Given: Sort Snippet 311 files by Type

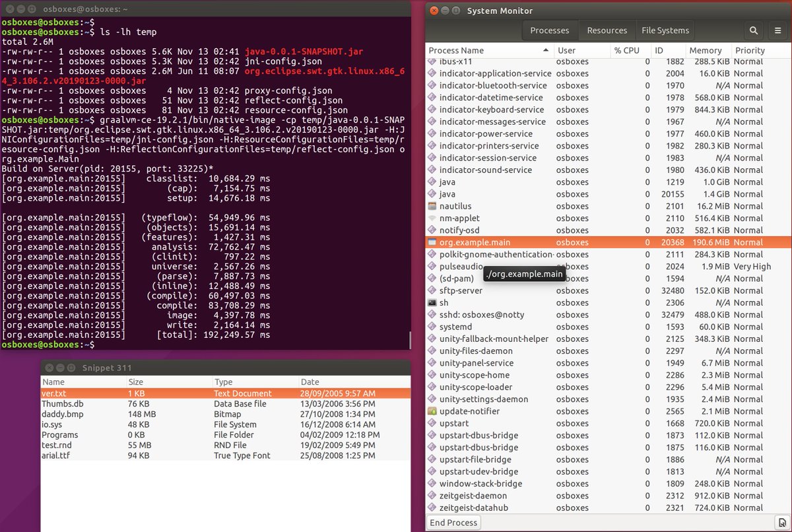Looking at the screenshot, I should point(255,382).
